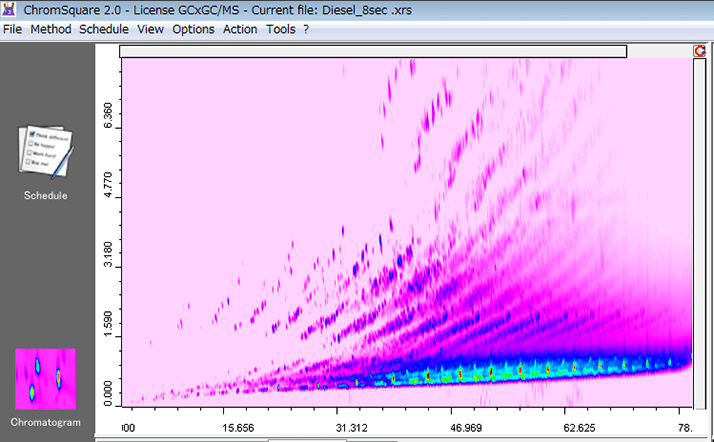714x442 pixels.
Task: Click the Schedule label in sidebar
Action: point(45,195)
